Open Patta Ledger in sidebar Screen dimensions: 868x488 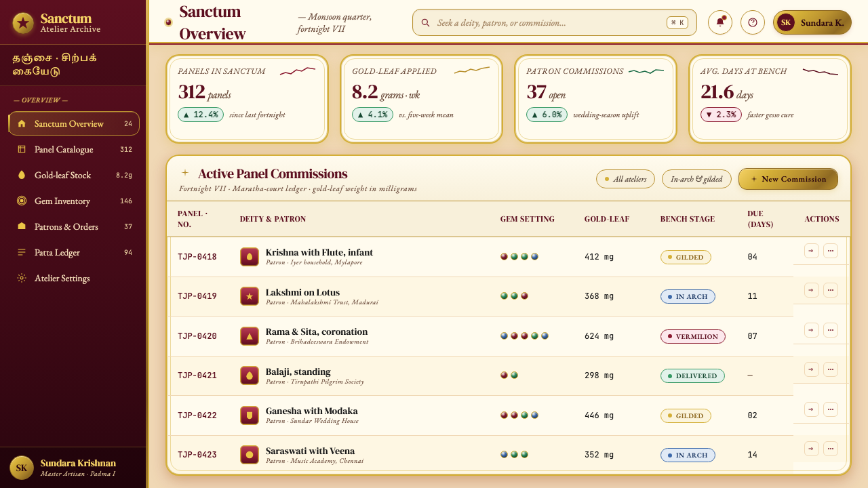[x=74, y=252]
